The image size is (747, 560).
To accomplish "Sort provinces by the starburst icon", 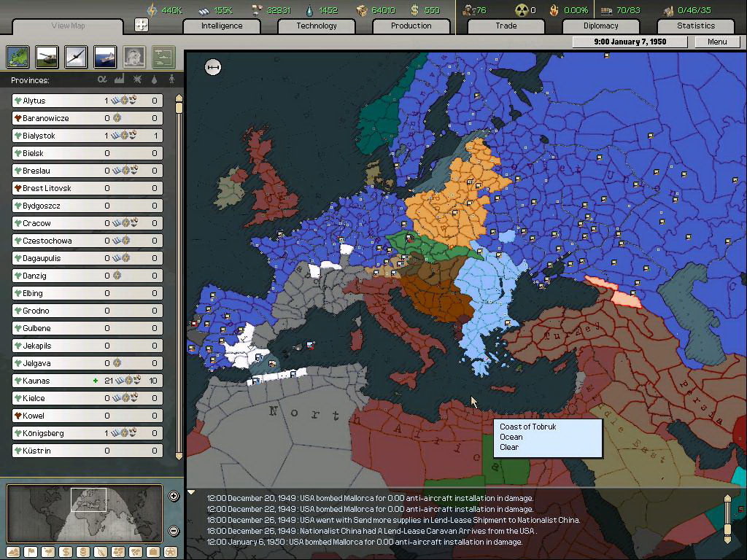I will tap(137, 79).
